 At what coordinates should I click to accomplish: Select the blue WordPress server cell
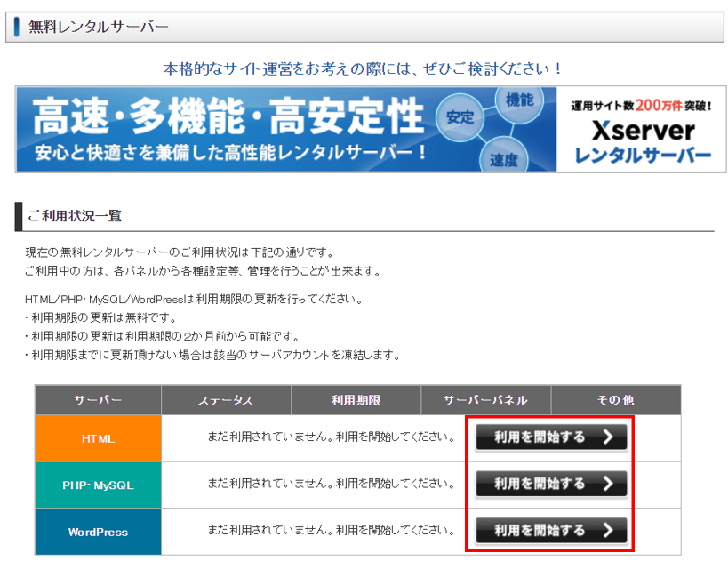point(98,532)
